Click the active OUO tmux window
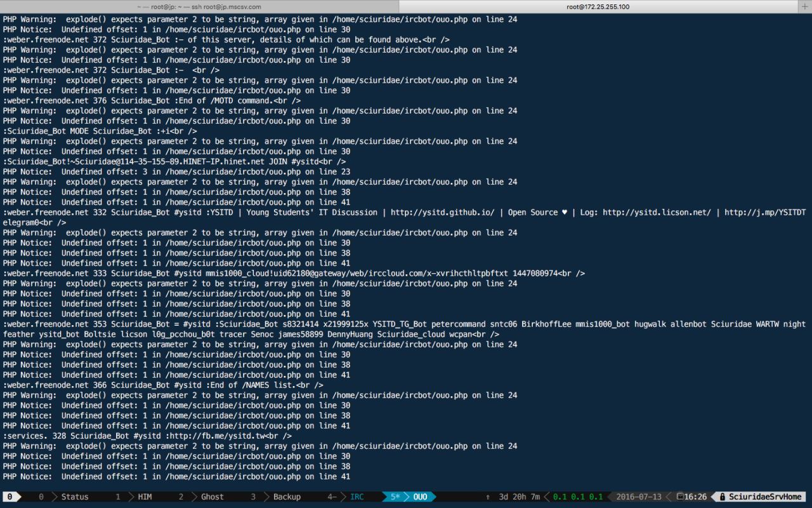This screenshot has width=812, height=508. click(420, 497)
